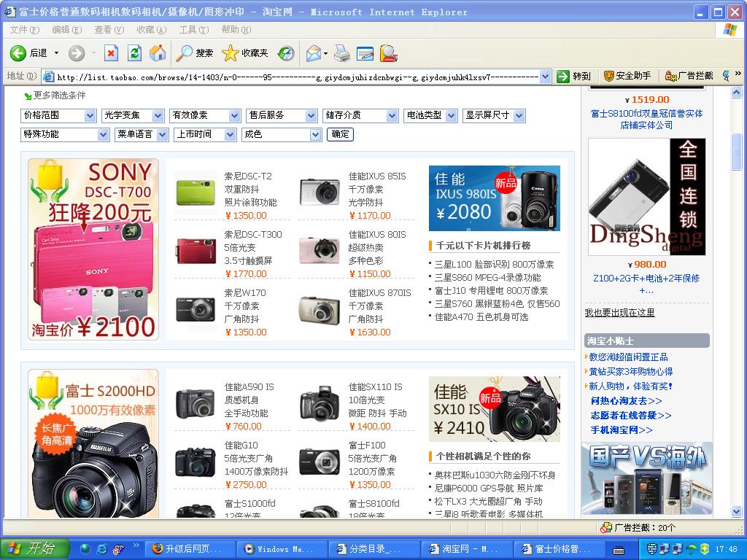Click 广告拦截 status bar icon
Viewport: 747px width, 560px height.
point(606,528)
